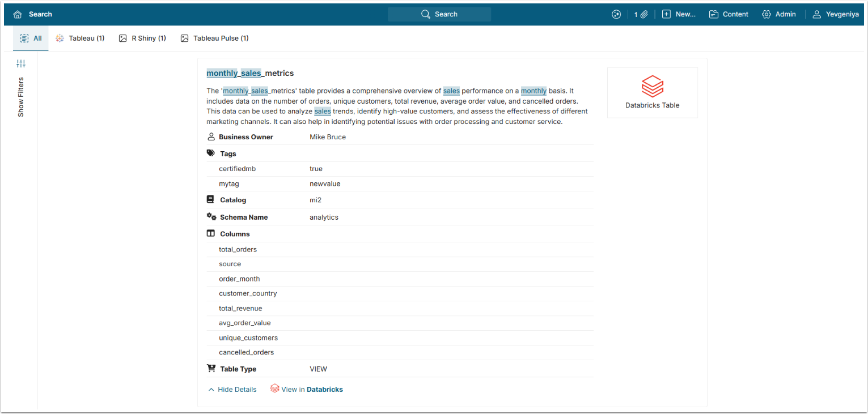Click the user icon beside Yevgeniya
This screenshot has width=868, height=414.
817,14
